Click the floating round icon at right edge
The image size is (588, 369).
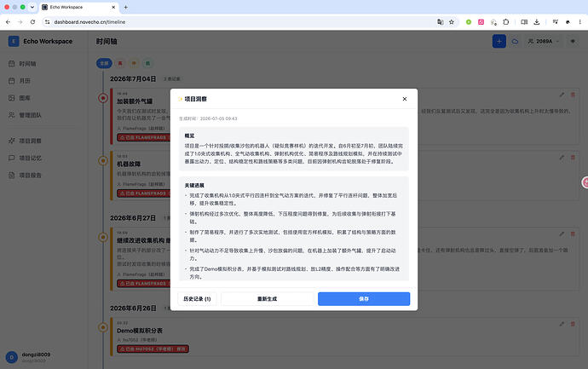[585, 182]
